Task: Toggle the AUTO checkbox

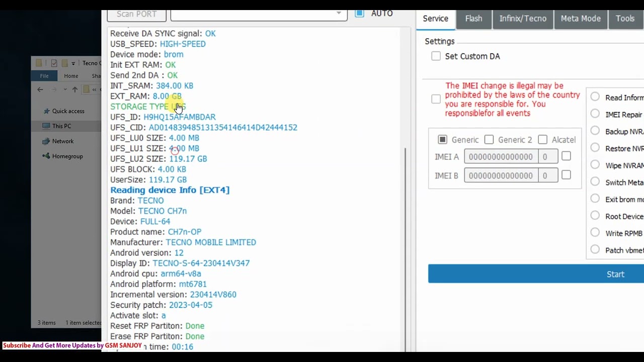Action: (x=359, y=14)
